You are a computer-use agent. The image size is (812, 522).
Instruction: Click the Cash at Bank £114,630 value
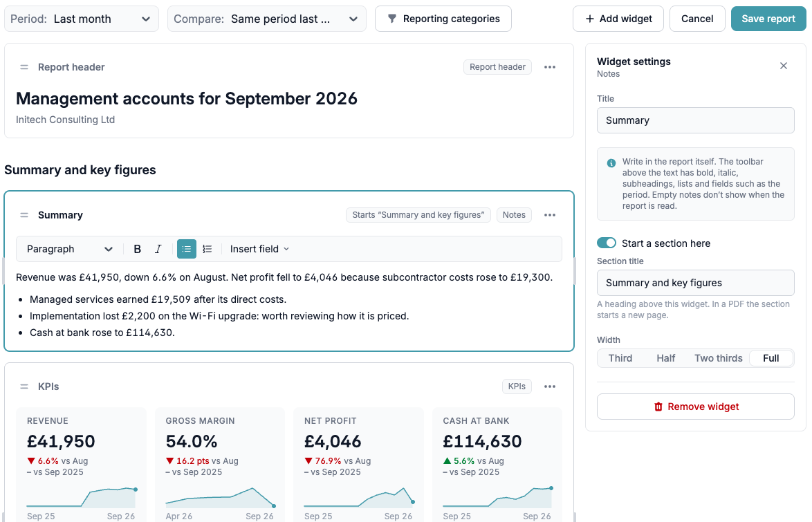click(482, 441)
